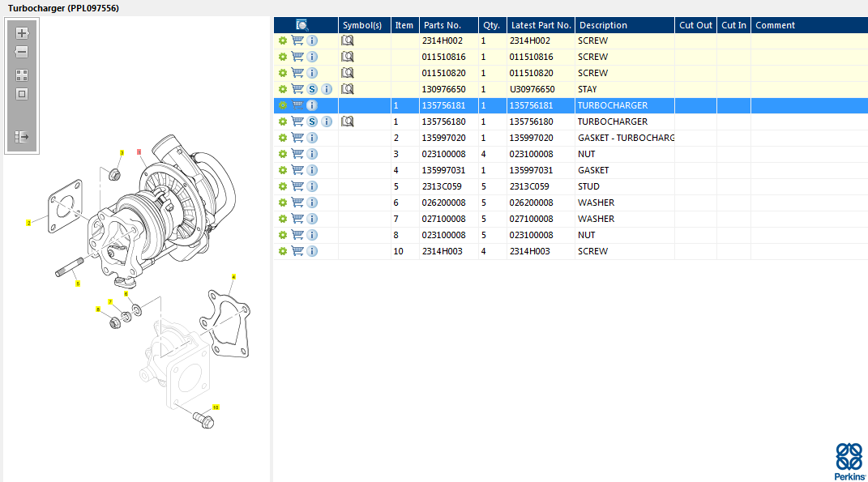
Task: Select the STAY description cell
Action: coord(624,89)
